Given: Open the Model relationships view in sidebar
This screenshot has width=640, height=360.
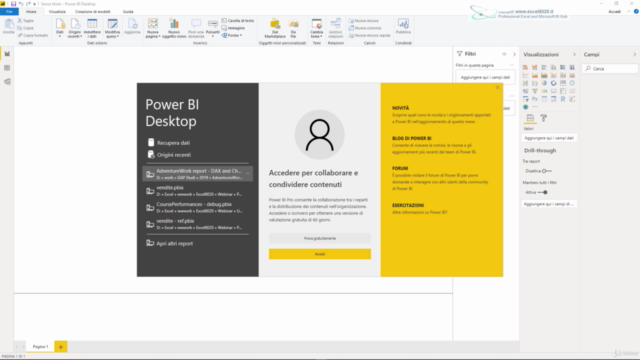Looking at the screenshot, I should click(x=7, y=82).
